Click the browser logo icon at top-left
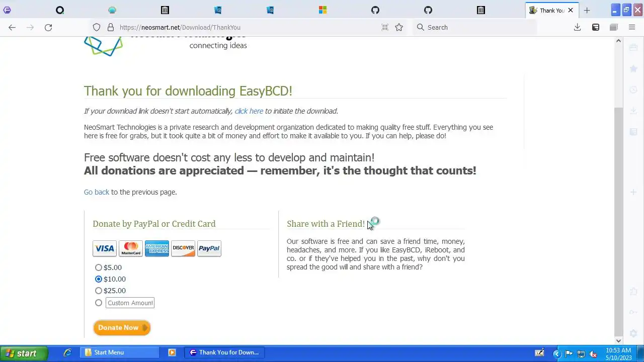 7,10
